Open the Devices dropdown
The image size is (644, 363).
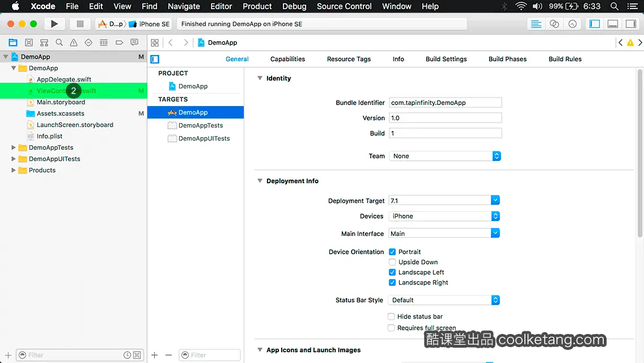tap(444, 216)
